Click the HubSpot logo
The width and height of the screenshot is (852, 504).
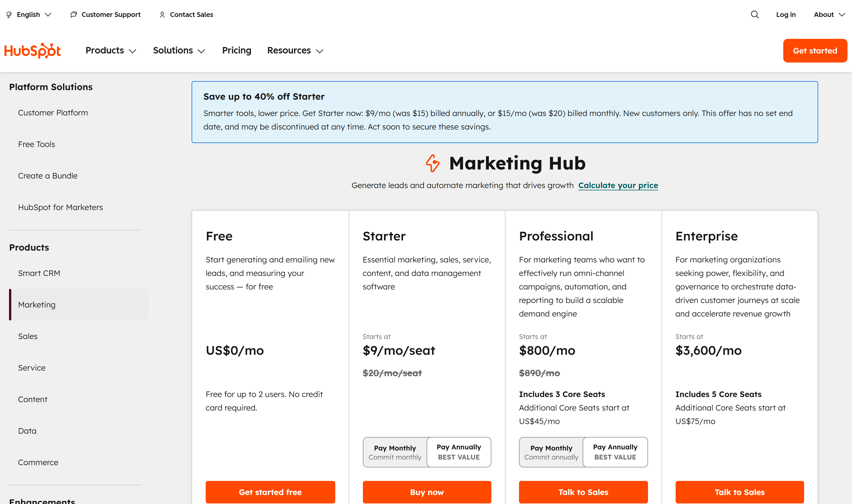click(33, 50)
